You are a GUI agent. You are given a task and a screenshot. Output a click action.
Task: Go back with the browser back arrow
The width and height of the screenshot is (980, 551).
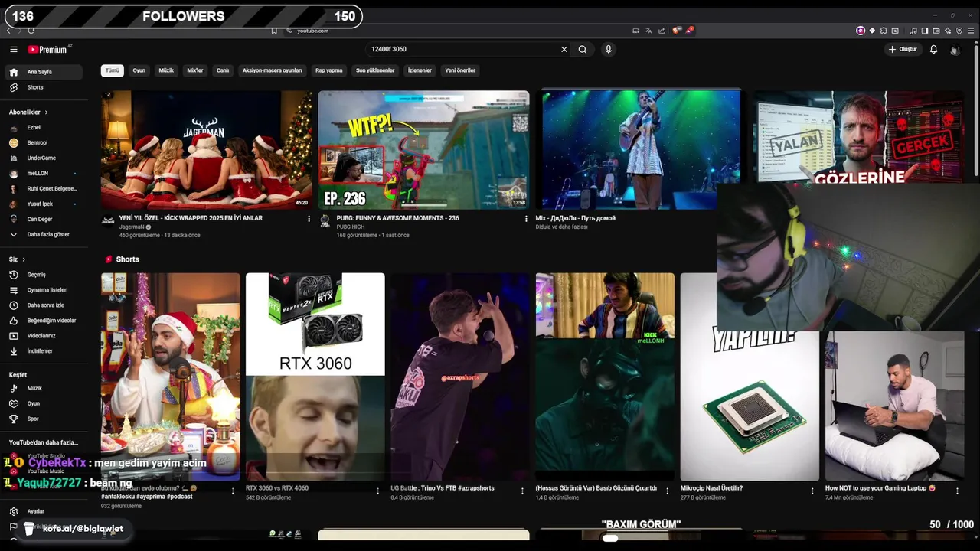tap(8, 31)
